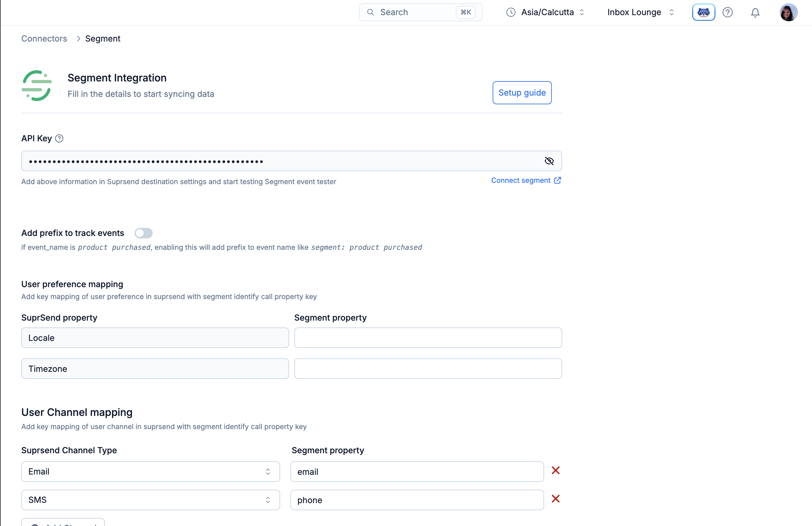Go back to Connectors breadcrumb
Screen dimensions: 812x526
[x=44, y=39]
